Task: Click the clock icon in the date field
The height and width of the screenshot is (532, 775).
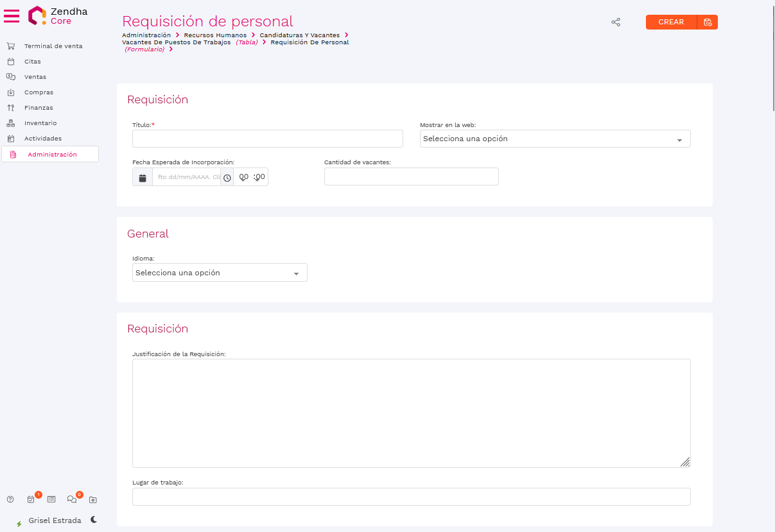Action: (227, 177)
